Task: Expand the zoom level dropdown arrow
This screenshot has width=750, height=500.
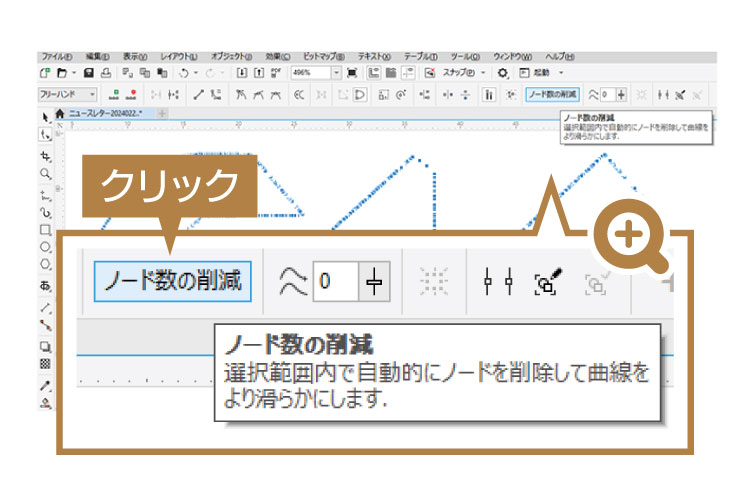Action: pyautogui.click(x=336, y=73)
